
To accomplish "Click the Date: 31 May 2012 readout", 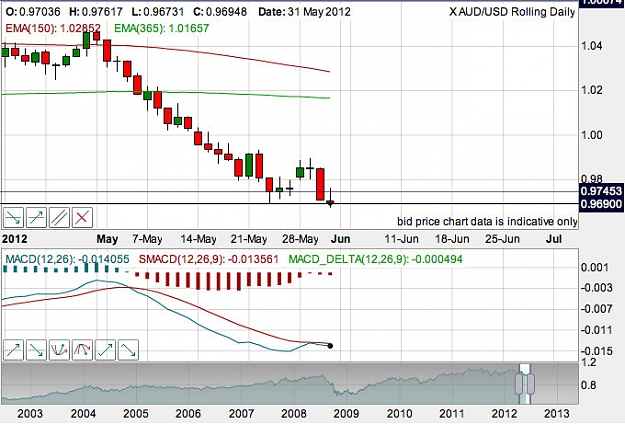I will (305, 12).
